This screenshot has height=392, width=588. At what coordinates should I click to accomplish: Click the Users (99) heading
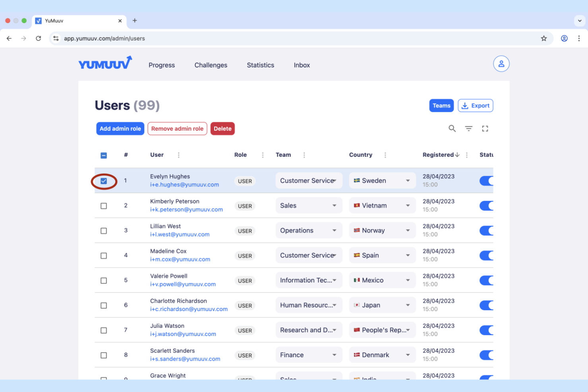[x=127, y=106]
